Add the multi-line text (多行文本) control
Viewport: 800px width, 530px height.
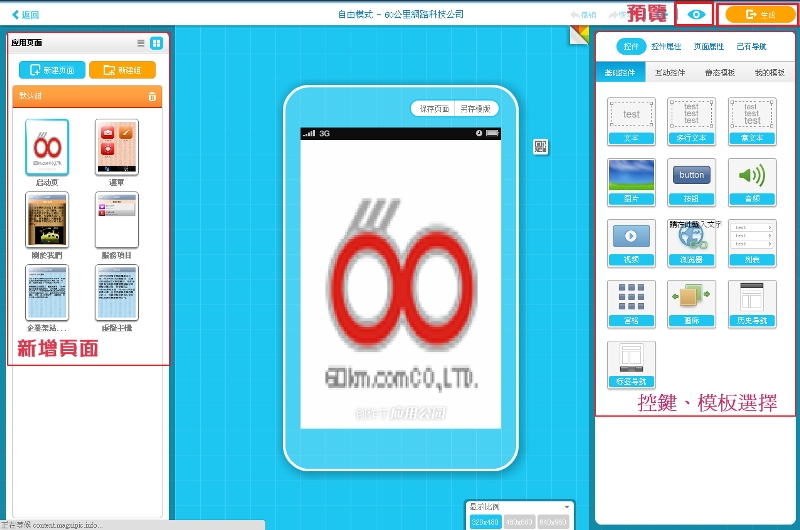click(691, 121)
